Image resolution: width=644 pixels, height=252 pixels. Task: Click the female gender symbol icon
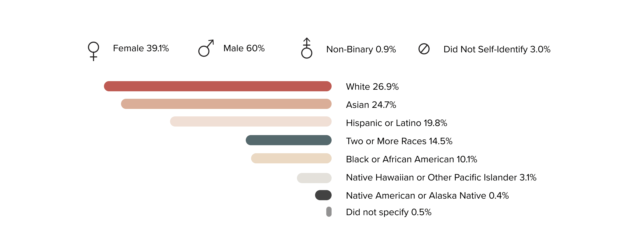tap(93, 51)
